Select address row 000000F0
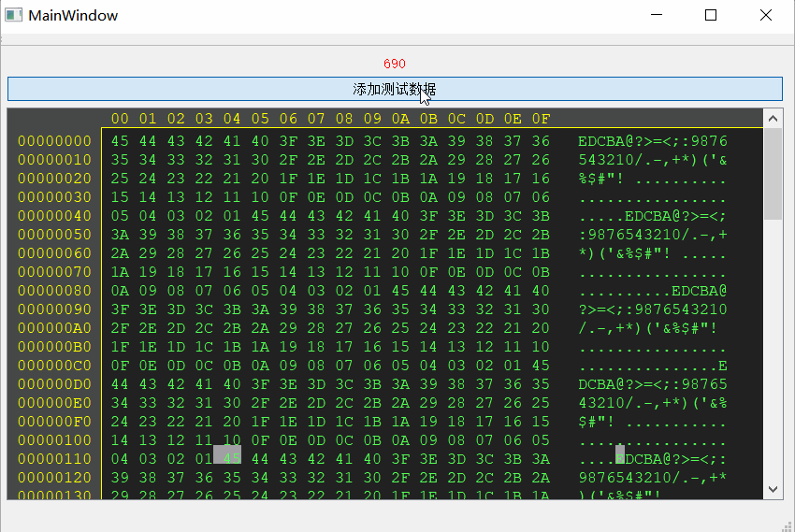Viewport: 795px width, 532px height. 54,422
